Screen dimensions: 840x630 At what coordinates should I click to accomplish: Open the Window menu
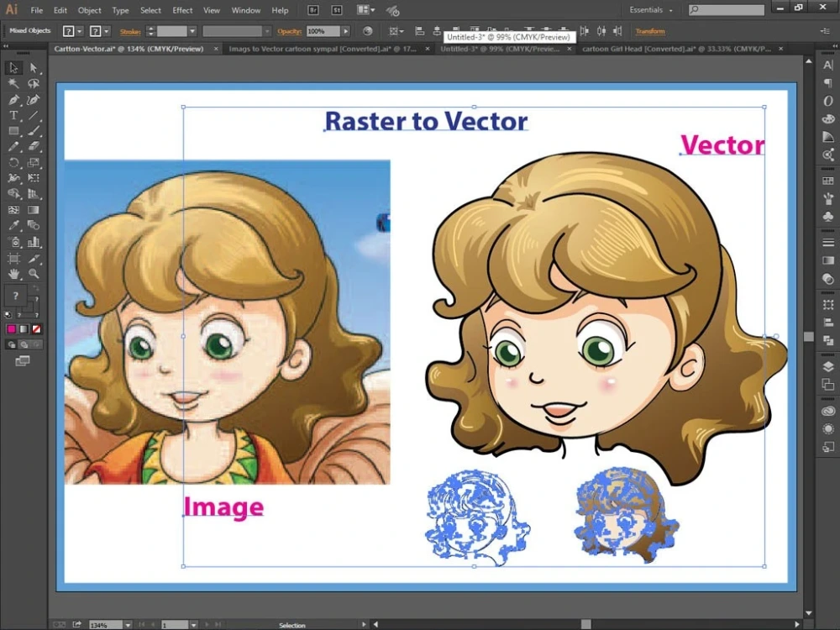tap(246, 10)
